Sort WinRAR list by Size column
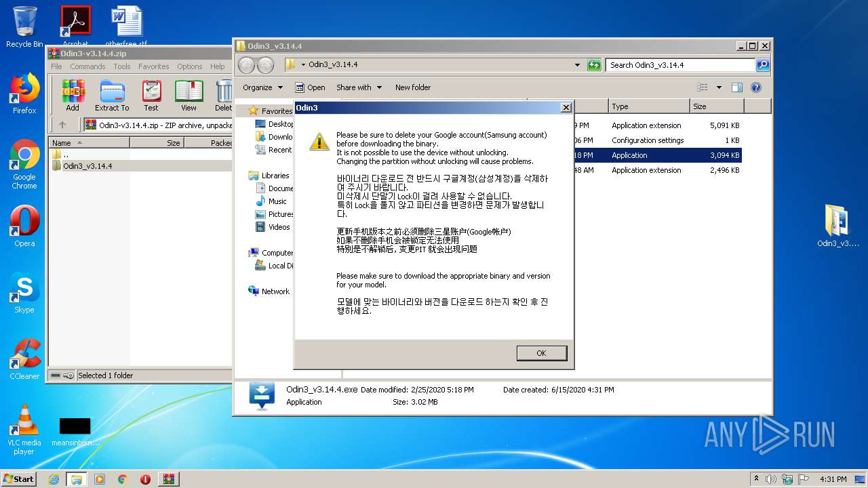This screenshot has height=488, width=868. coord(157,143)
